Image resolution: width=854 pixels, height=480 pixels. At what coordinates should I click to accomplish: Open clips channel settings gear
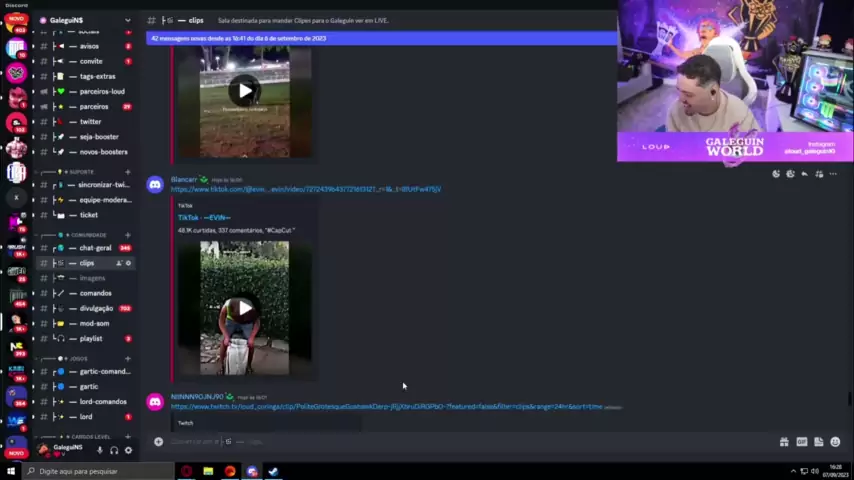[128, 263]
